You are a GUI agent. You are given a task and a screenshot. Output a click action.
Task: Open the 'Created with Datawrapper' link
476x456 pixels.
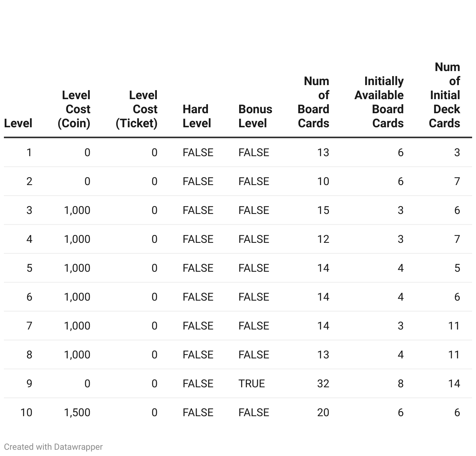[x=53, y=447]
